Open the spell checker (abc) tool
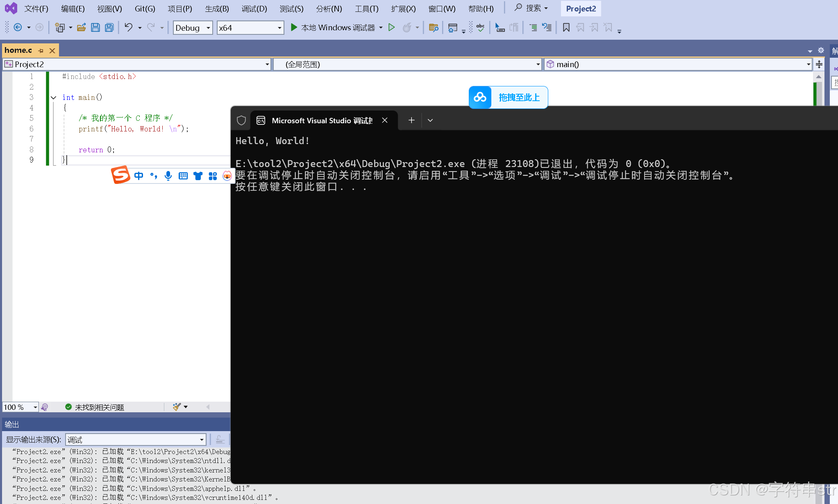The image size is (838, 504). pyautogui.click(x=480, y=27)
